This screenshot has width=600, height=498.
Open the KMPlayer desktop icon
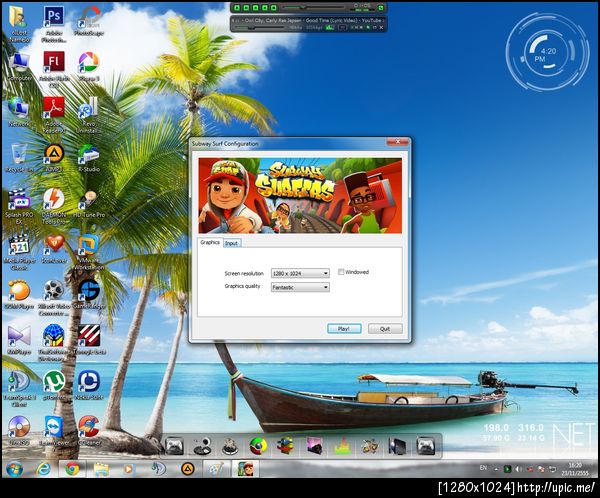pyautogui.click(x=19, y=340)
